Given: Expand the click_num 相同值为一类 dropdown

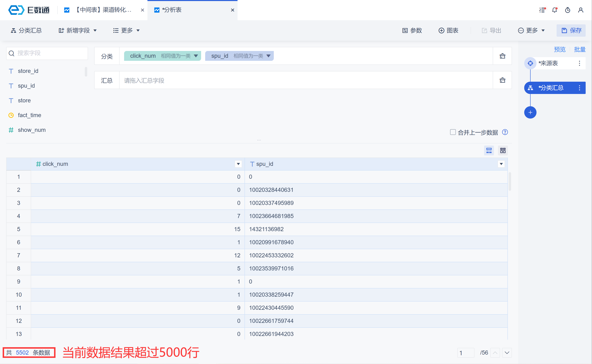Looking at the screenshot, I should (x=196, y=56).
